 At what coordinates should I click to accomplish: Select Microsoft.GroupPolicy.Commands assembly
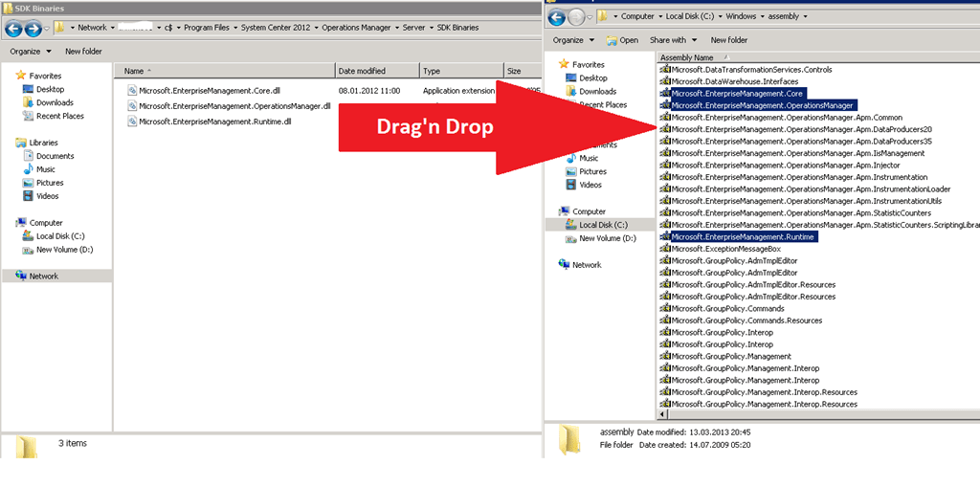pos(727,308)
